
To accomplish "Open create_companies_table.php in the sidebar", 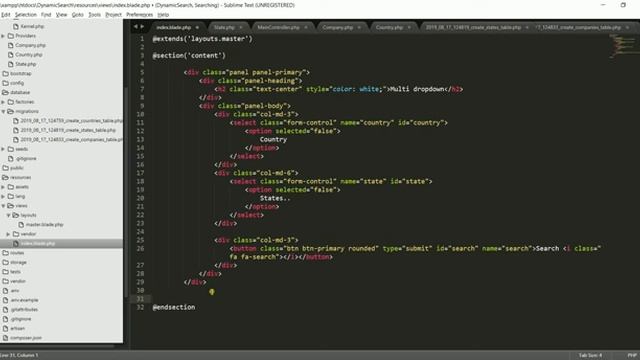I will (x=71, y=140).
